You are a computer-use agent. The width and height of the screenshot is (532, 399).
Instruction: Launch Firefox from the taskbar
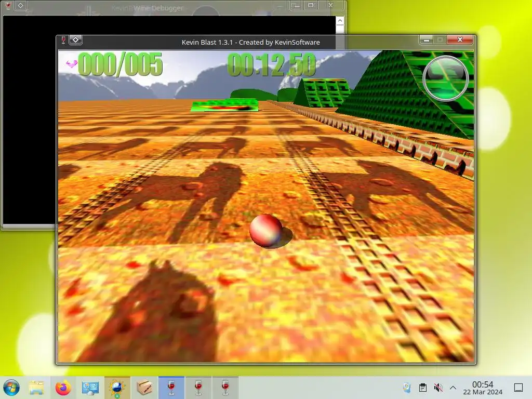pos(63,388)
